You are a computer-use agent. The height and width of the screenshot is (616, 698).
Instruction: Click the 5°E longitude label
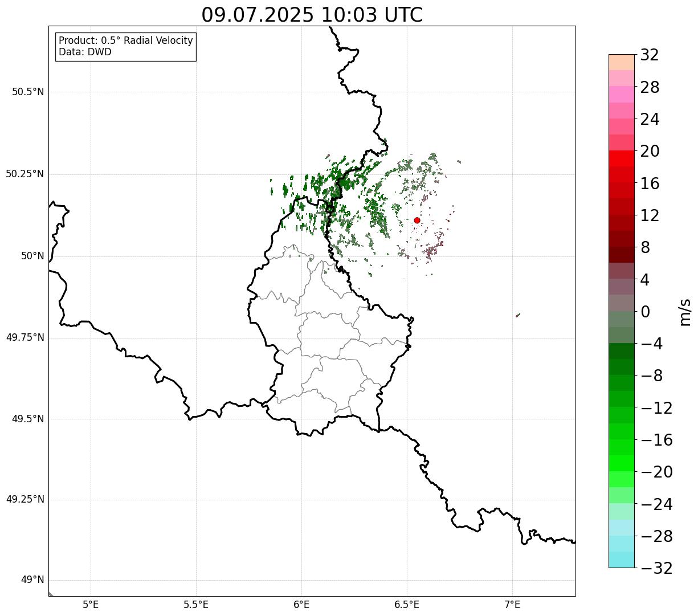pos(91,605)
